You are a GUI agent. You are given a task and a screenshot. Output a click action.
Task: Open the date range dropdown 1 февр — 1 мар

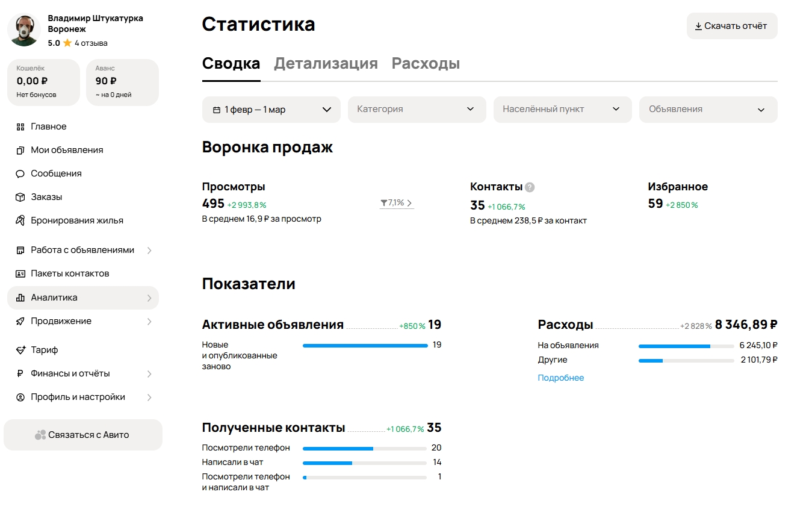[x=271, y=110]
